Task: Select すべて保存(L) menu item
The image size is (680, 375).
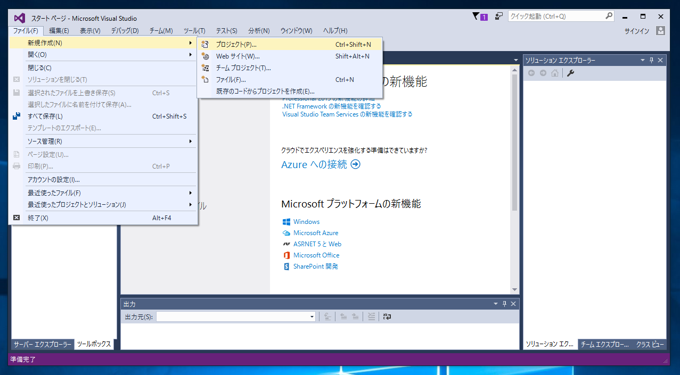Action: pos(103,116)
